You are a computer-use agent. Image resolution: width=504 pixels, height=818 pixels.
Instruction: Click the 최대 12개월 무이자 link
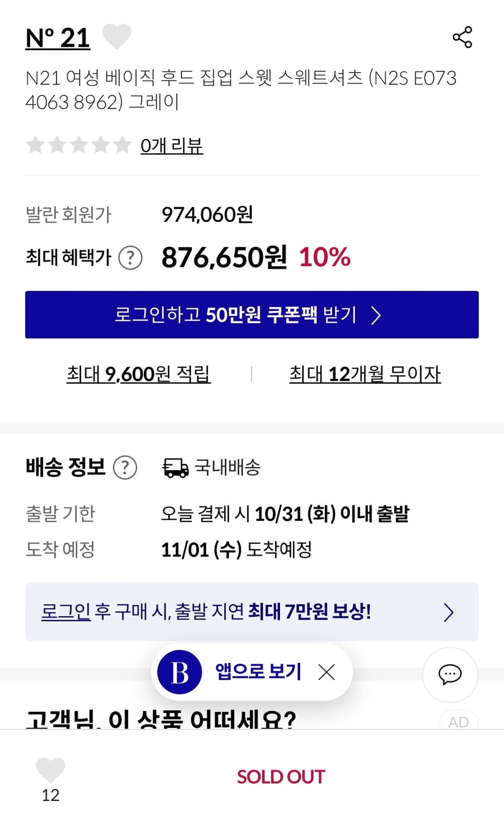click(x=366, y=374)
